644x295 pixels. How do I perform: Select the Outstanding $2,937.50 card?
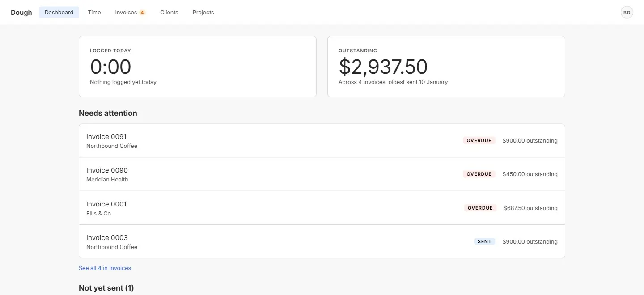click(x=446, y=66)
